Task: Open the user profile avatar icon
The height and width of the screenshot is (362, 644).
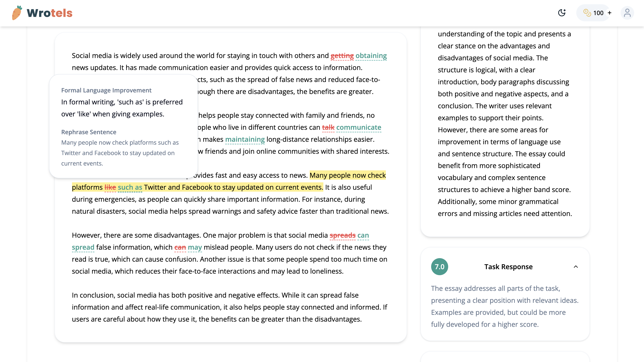Action: 627,13
